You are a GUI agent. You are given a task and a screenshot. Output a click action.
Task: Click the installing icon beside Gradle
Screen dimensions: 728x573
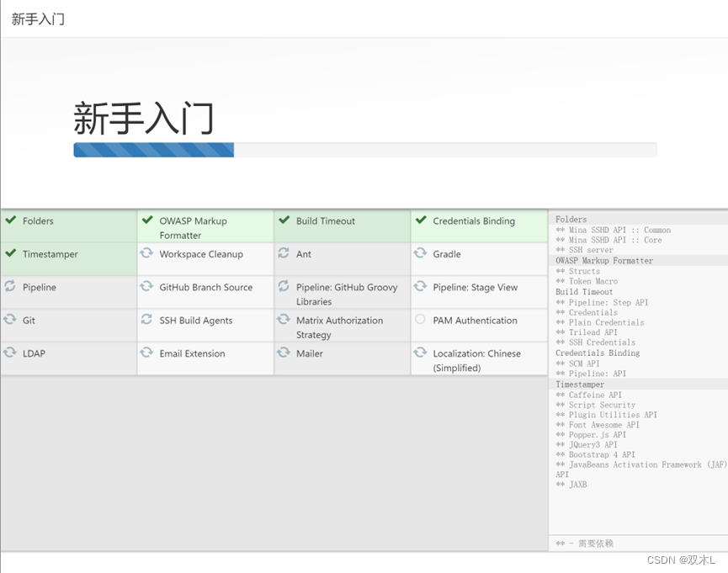[420, 253]
